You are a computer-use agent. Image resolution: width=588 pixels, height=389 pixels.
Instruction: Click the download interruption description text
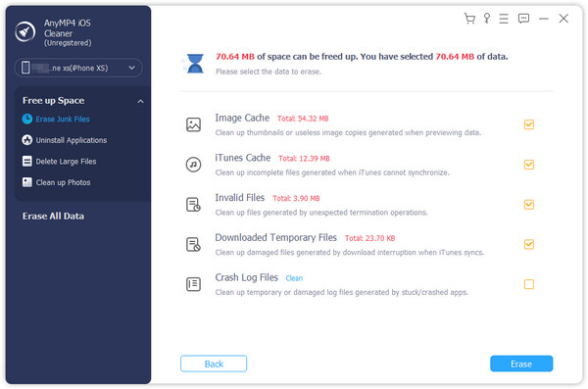[350, 253]
